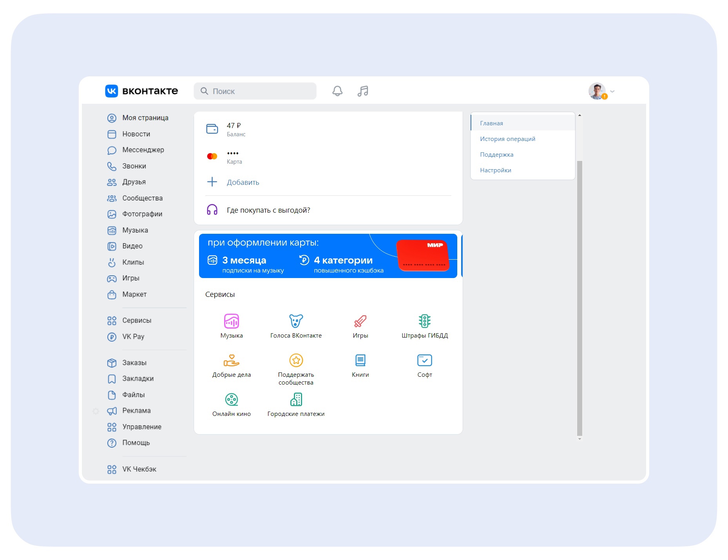Open Онлайн кино service tile
728x560 pixels.
[x=232, y=405]
